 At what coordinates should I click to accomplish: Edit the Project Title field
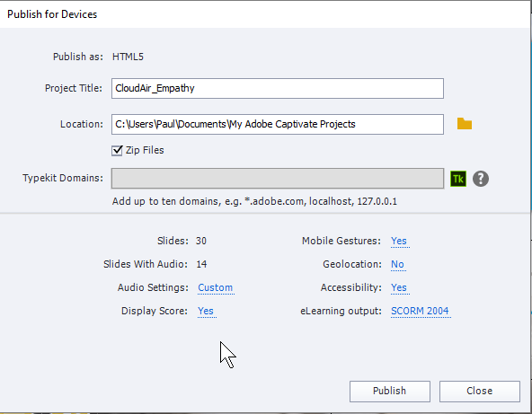277,89
